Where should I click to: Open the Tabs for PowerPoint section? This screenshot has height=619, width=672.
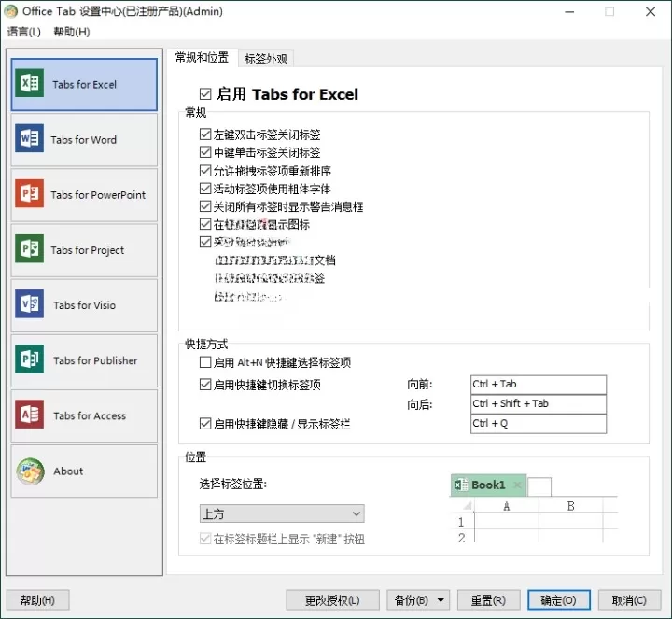[x=84, y=195]
